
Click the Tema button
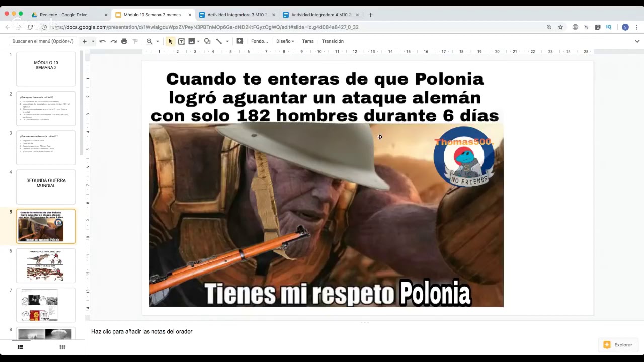(x=308, y=41)
